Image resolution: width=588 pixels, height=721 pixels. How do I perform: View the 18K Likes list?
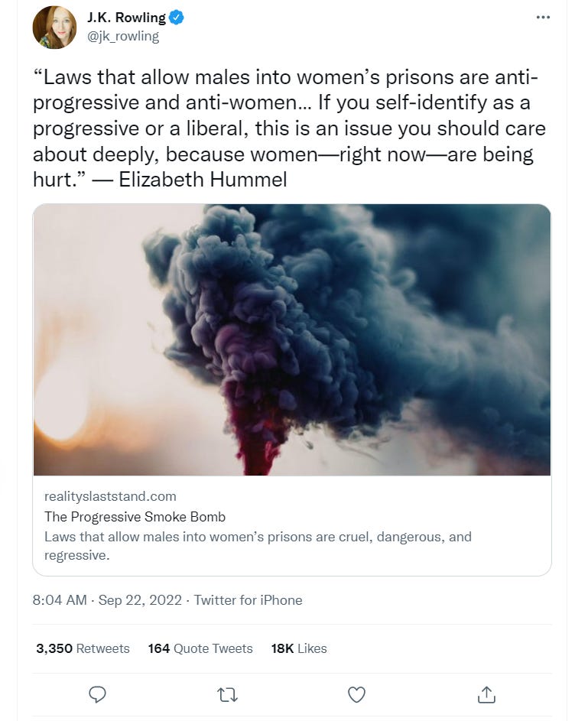pyautogui.click(x=298, y=648)
